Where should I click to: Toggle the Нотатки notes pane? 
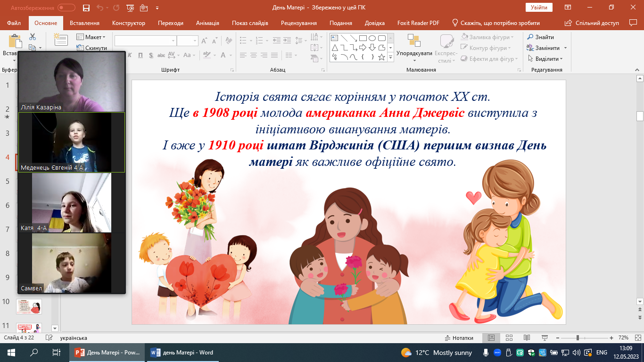coord(459,338)
